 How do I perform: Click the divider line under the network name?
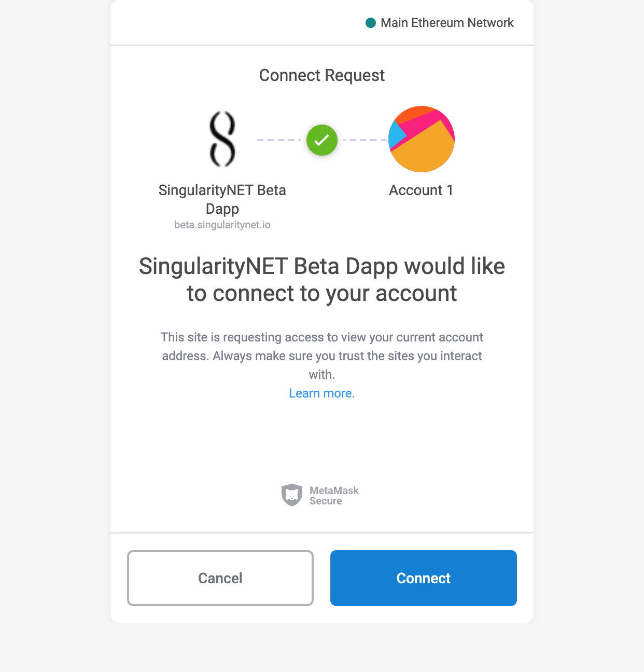click(x=322, y=45)
